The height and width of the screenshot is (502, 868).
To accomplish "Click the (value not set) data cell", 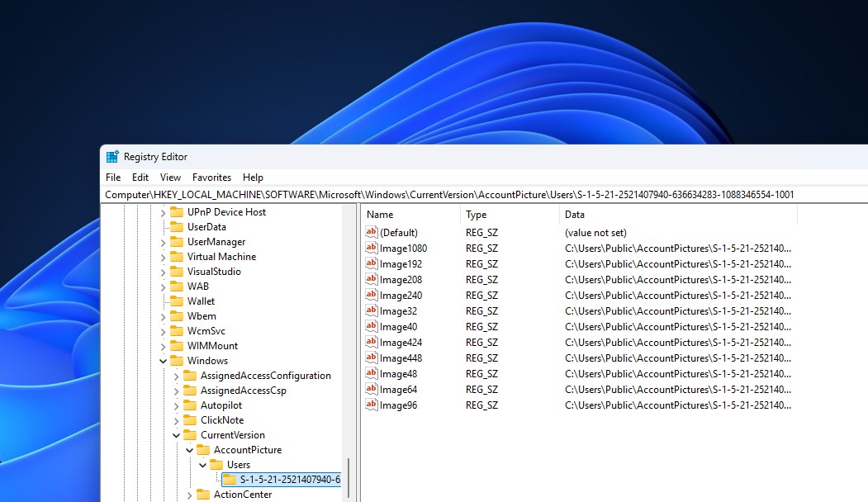I will tap(595, 233).
